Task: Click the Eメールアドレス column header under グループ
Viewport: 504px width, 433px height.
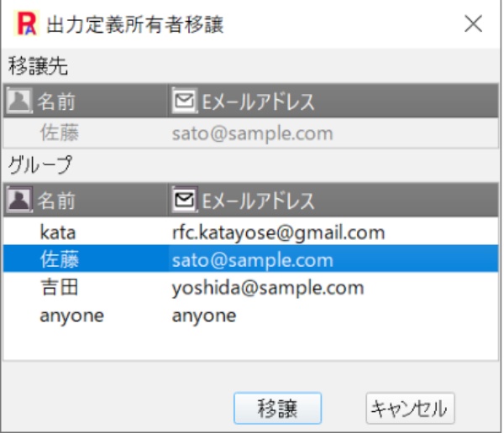Action: pyautogui.click(x=254, y=201)
